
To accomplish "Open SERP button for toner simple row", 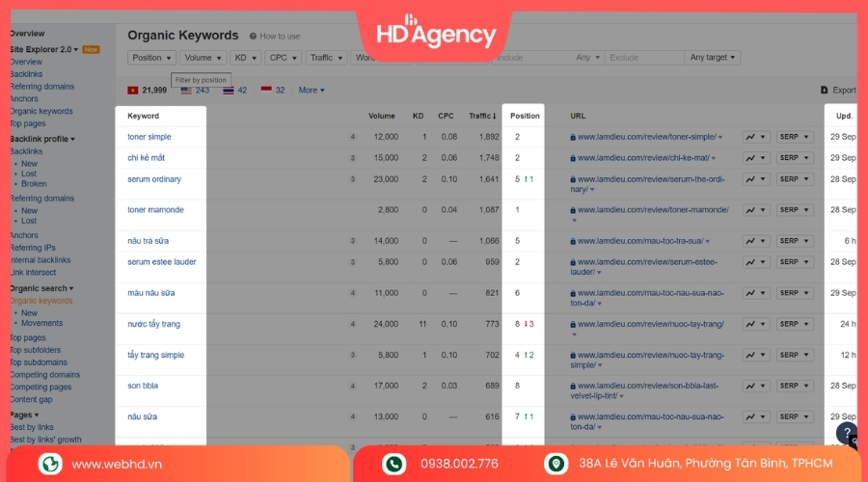I will tap(795, 137).
